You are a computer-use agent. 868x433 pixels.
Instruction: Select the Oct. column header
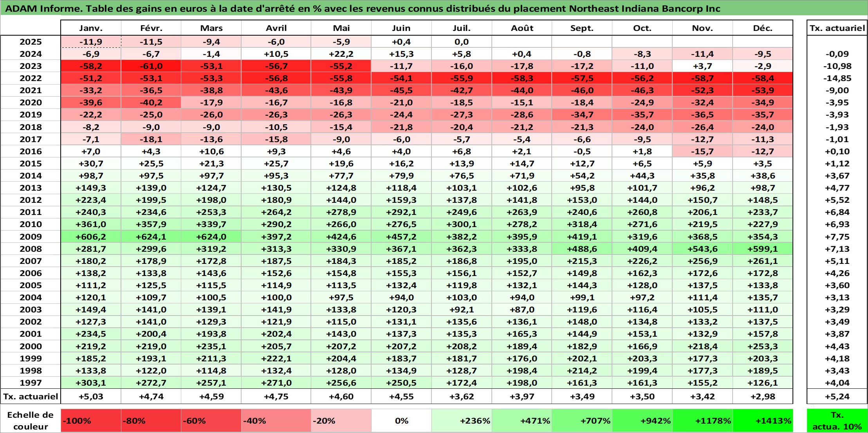coord(642,28)
